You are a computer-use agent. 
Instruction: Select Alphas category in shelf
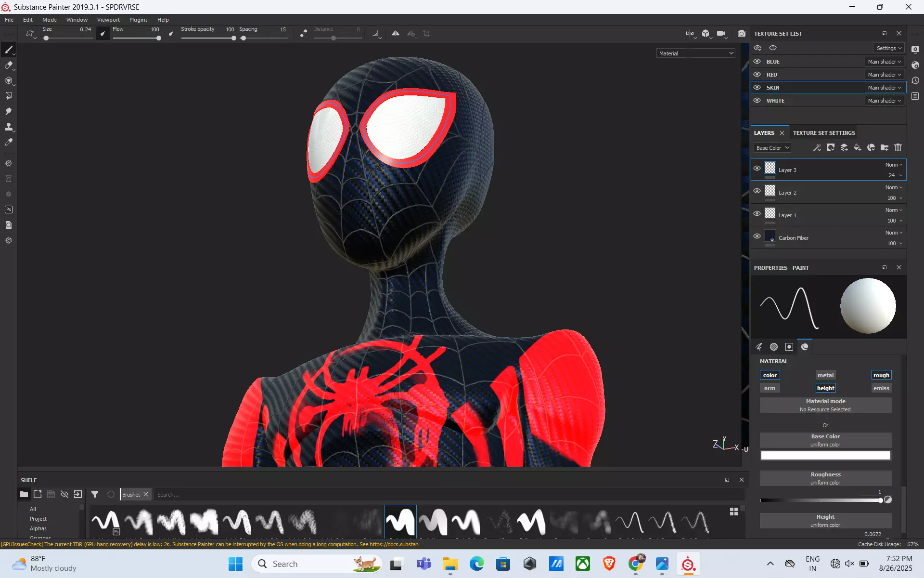tap(38, 528)
